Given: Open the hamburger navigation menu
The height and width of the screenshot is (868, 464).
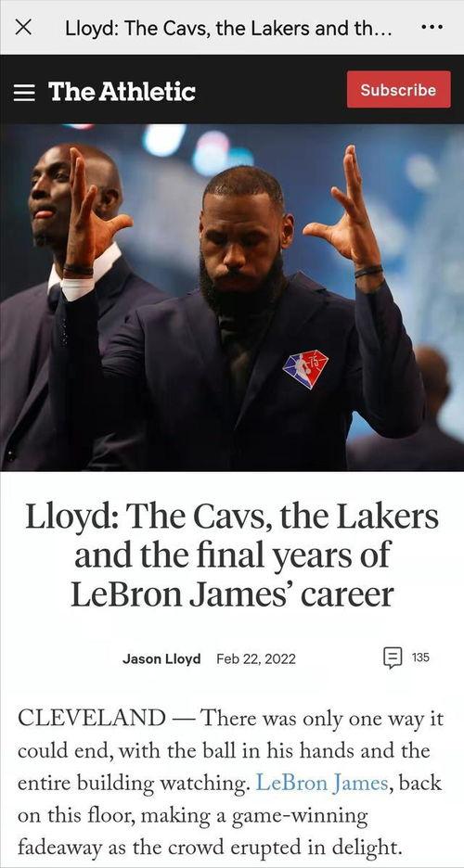Looking at the screenshot, I should (x=24, y=92).
